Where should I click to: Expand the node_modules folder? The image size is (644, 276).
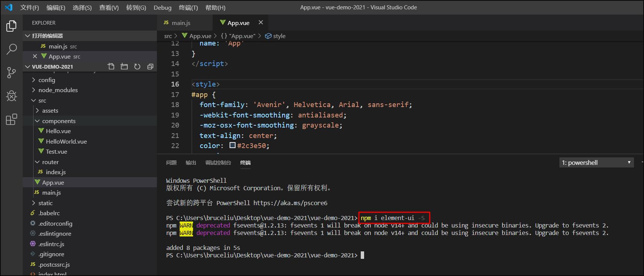[34, 90]
